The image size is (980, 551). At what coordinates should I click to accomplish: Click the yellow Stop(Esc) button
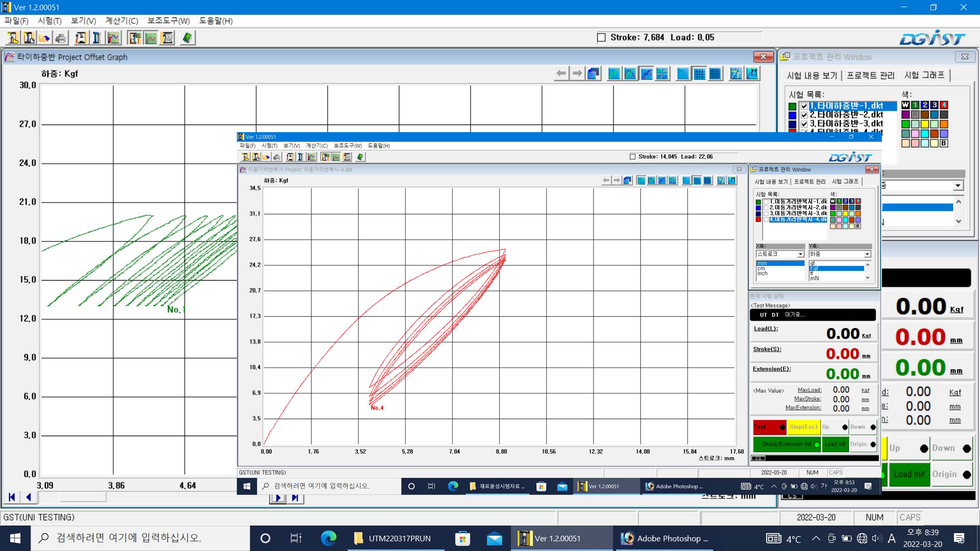click(x=804, y=427)
